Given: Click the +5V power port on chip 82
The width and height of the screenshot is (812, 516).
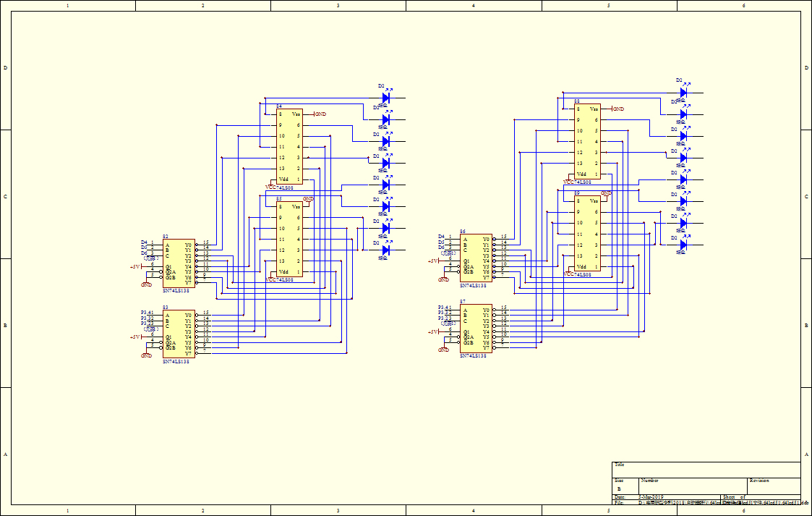Looking at the screenshot, I should [135, 267].
